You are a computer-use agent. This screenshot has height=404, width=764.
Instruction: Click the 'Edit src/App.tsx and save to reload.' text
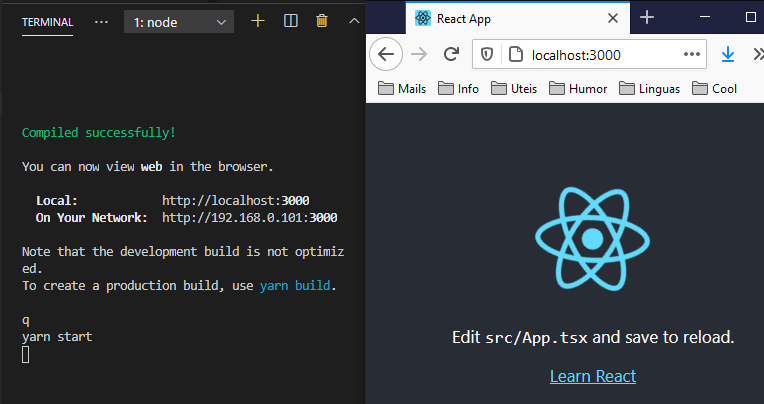pyautogui.click(x=593, y=337)
